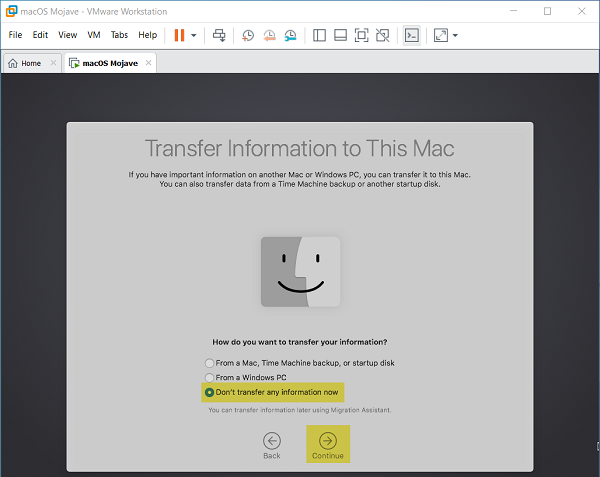
Task: Click 'How do you want to transfer' text
Action: pyautogui.click(x=300, y=342)
